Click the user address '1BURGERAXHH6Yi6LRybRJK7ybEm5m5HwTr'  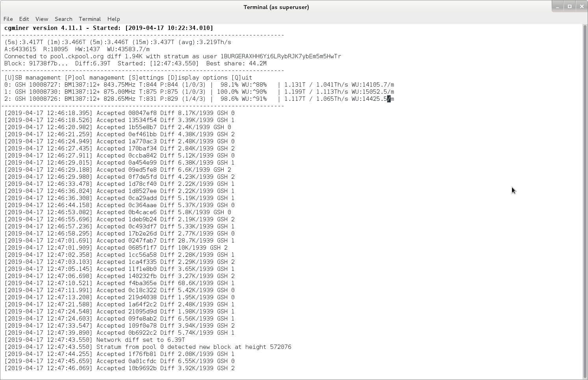(281, 56)
